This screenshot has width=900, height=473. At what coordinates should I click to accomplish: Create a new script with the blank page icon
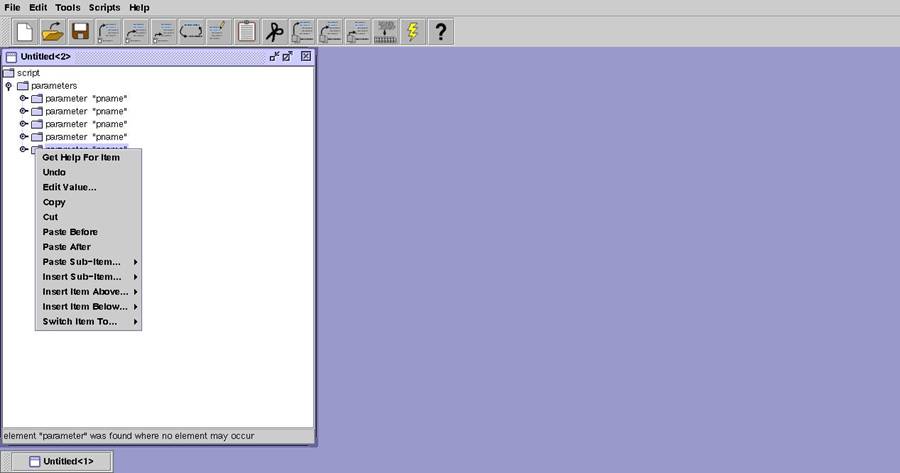[x=25, y=32]
